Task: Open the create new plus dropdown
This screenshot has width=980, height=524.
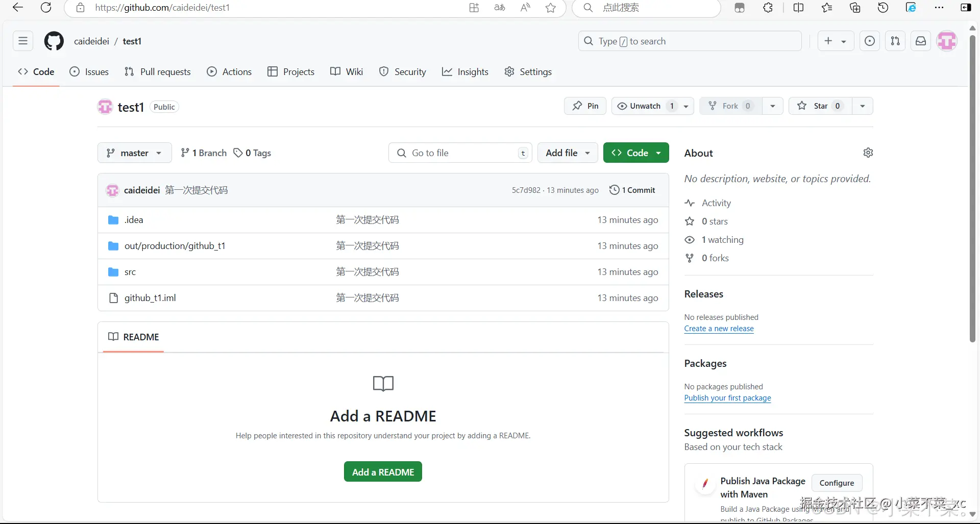Action: click(835, 41)
